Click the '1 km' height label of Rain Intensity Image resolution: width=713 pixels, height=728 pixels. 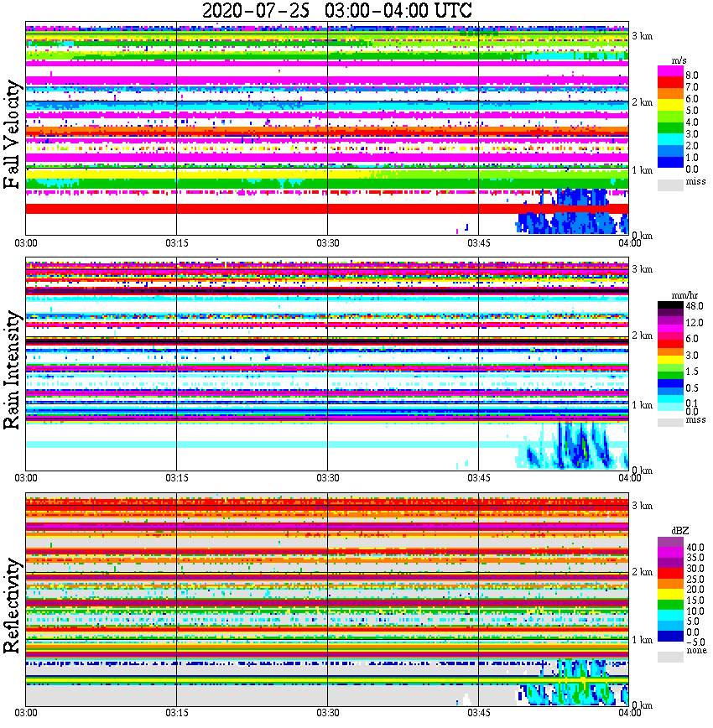coord(642,405)
